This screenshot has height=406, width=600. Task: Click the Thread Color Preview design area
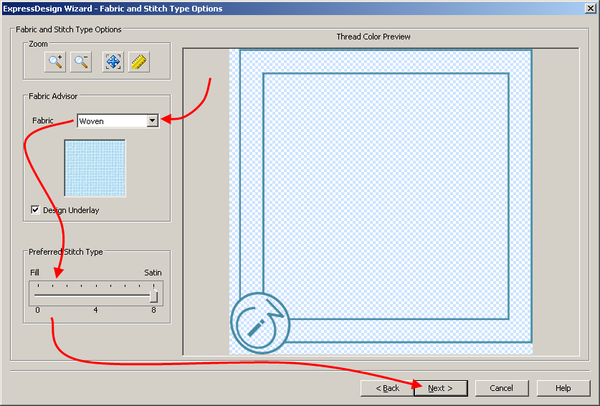pyautogui.click(x=381, y=201)
